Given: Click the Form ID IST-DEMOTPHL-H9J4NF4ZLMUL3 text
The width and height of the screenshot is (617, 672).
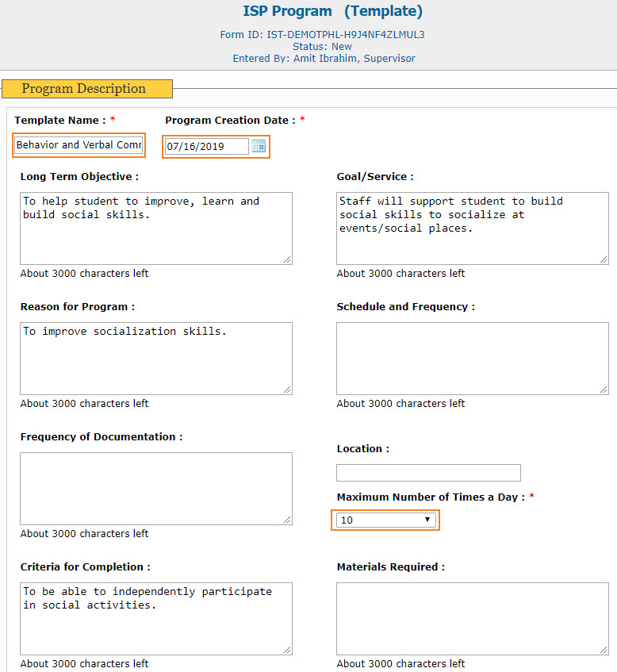Looking at the screenshot, I should point(322,35).
